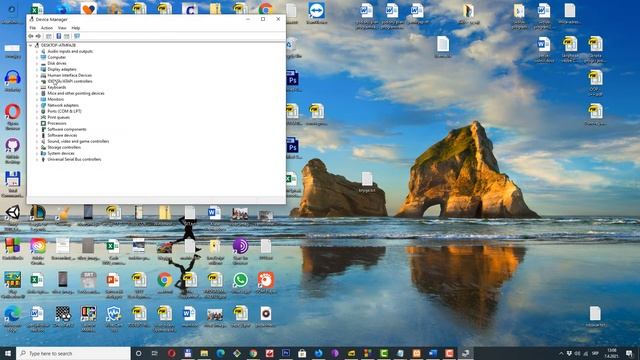Click Scan for hardware changes monitor icon
This screenshot has width=640, height=360.
point(77,36)
